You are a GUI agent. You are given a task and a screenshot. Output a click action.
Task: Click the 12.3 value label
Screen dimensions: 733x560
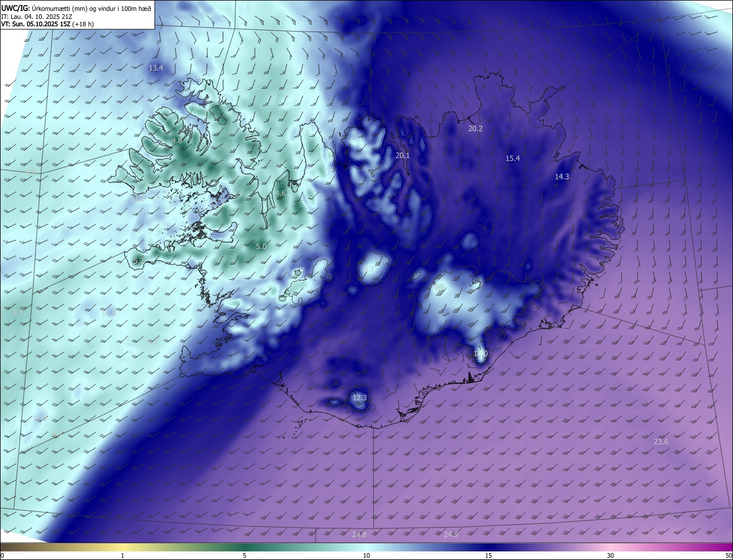click(x=359, y=397)
